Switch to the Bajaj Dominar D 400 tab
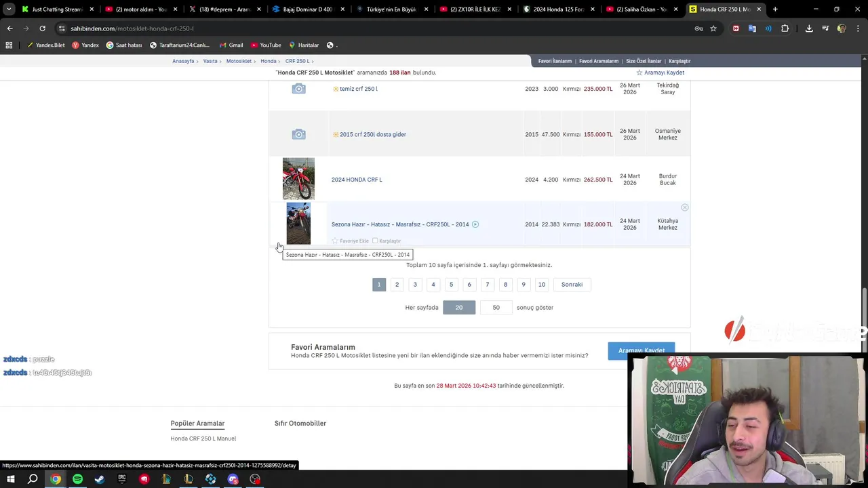This screenshot has height=488, width=868. [x=307, y=9]
